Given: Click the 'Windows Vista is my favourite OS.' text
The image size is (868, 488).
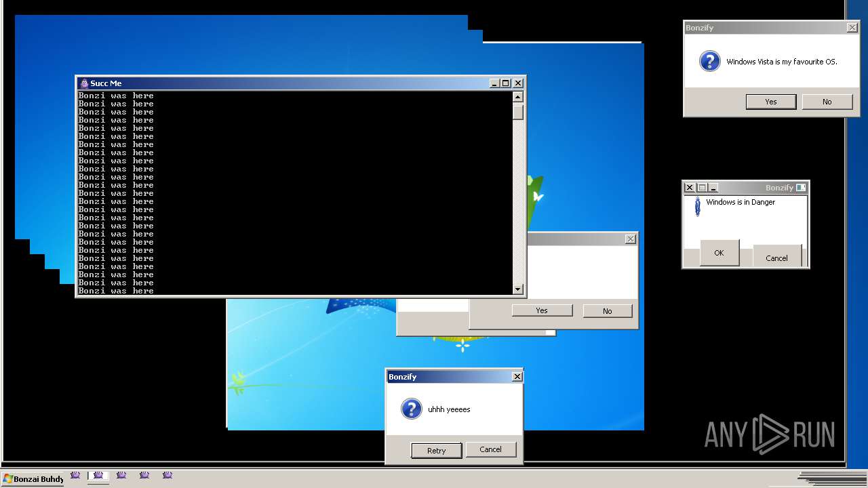Looking at the screenshot, I should (782, 62).
